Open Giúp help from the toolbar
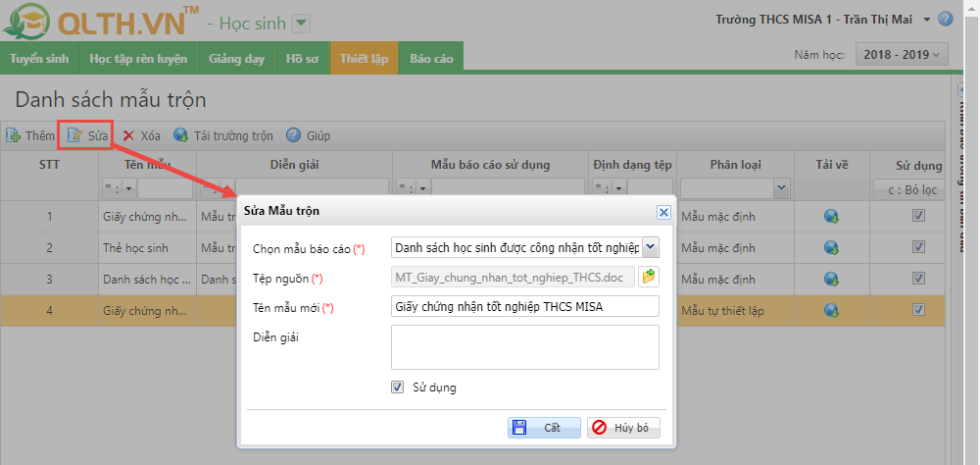The image size is (980, 465). 293,135
